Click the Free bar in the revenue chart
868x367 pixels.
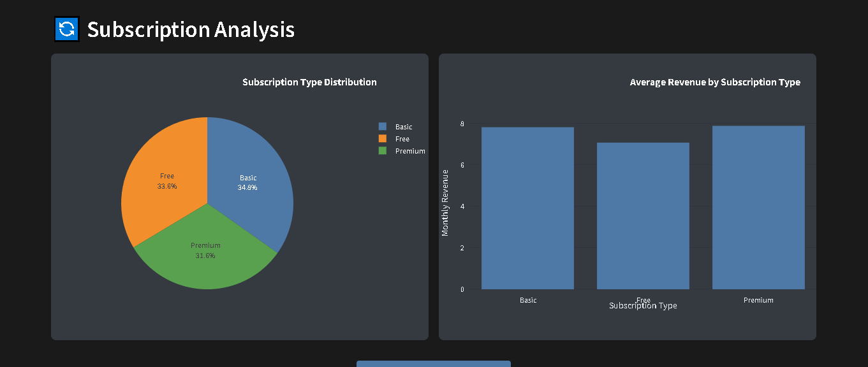click(x=643, y=213)
